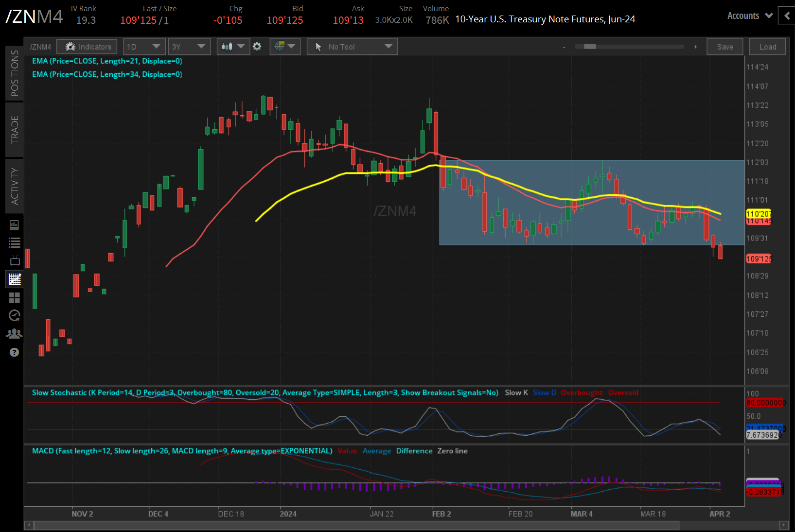Open the people chat rooms icon
795x532 pixels.
tap(15, 334)
